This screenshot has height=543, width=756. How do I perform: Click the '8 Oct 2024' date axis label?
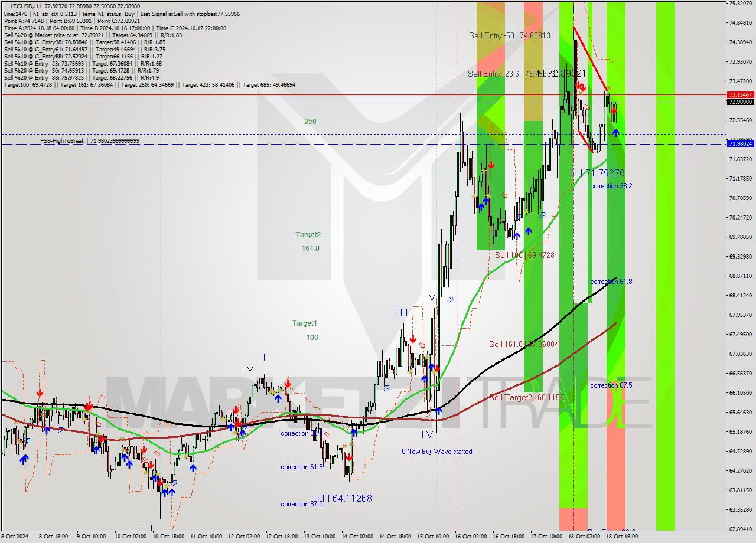(16, 537)
